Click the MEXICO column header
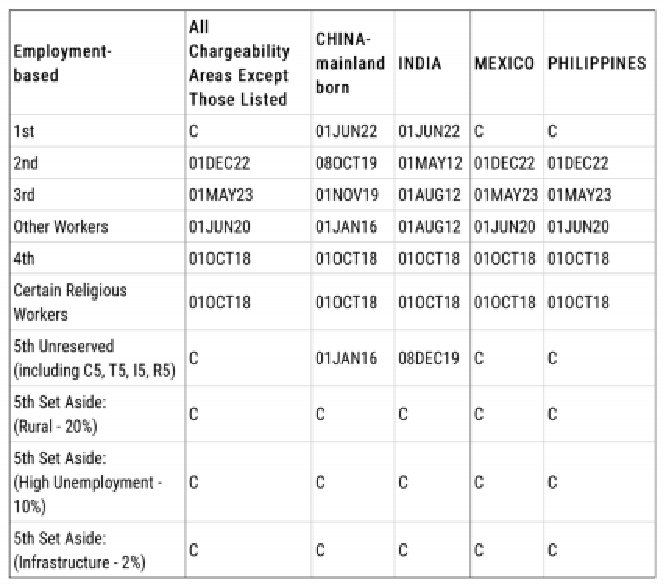Viewport: 667px width, 588px height. pos(504,62)
